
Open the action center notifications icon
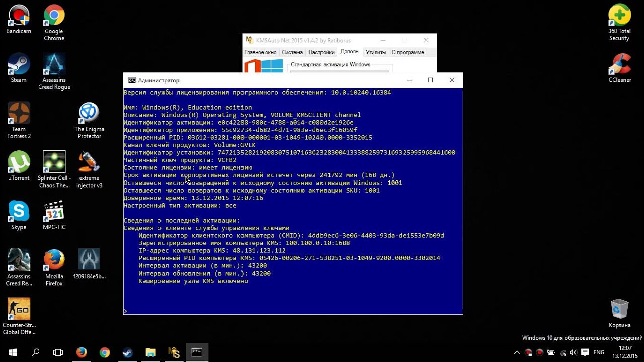(585, 352)
